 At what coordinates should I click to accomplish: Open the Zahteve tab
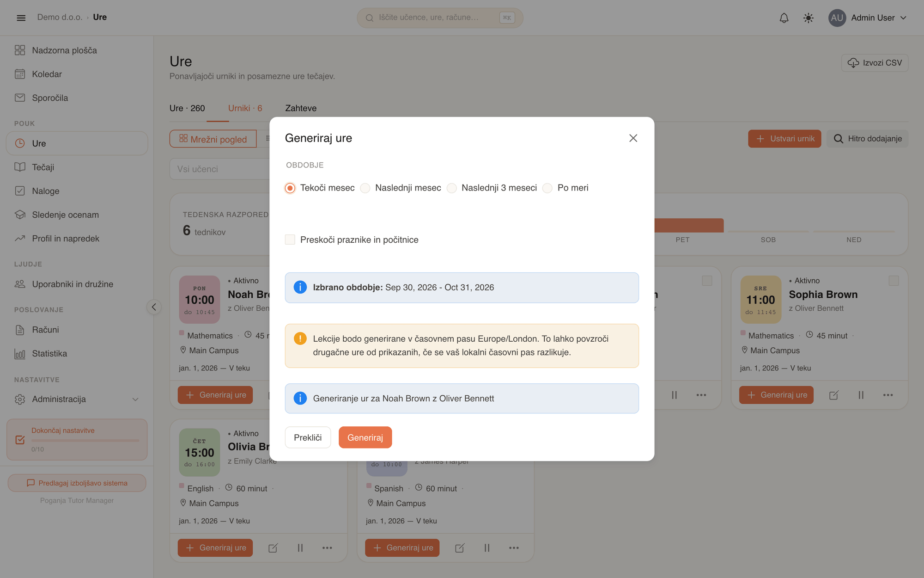tap(301, 108)
